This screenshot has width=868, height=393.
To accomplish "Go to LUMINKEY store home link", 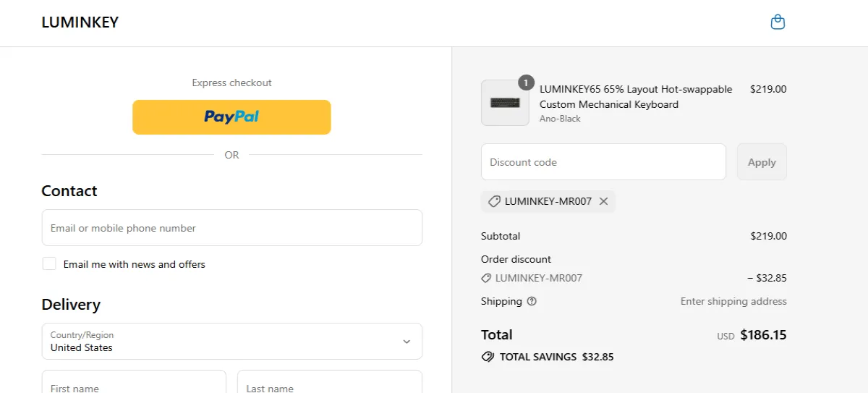I will (80, 22).
